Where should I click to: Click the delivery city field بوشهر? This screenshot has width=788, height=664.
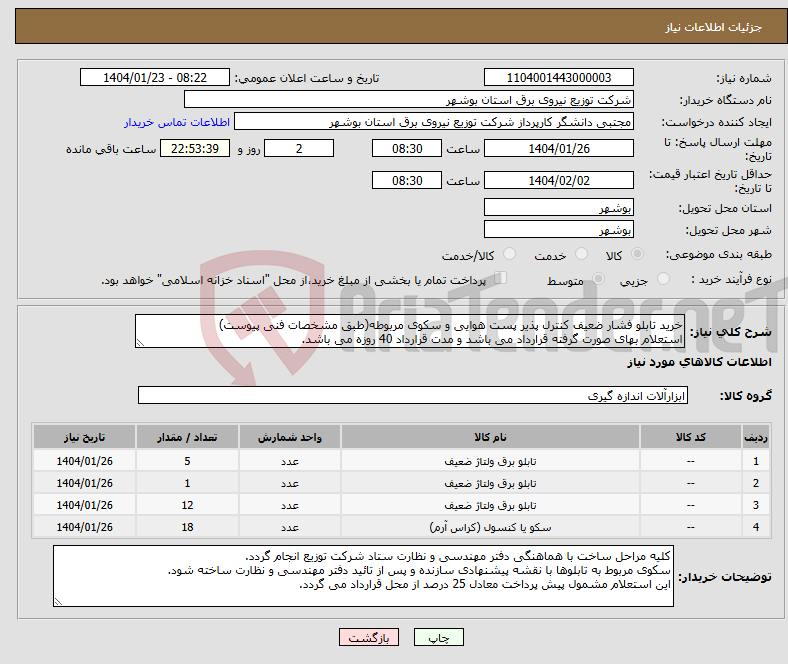(x=559, y=229)
